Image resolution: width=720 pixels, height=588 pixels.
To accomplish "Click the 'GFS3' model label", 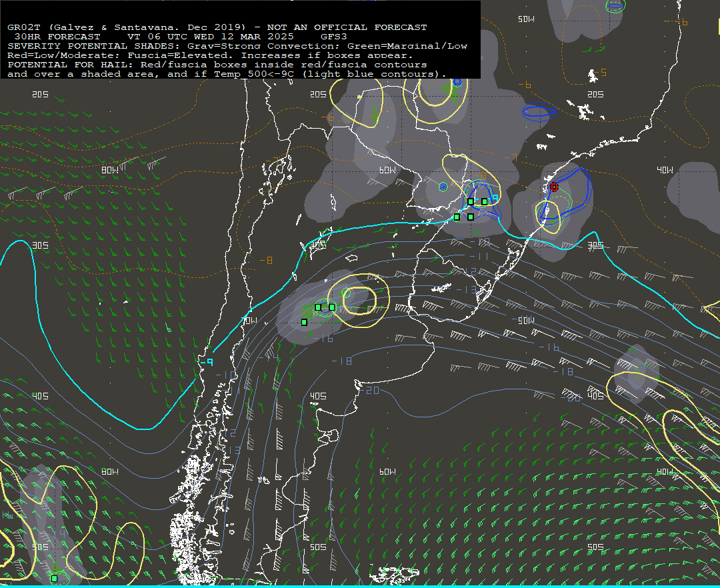I will 334,37.
